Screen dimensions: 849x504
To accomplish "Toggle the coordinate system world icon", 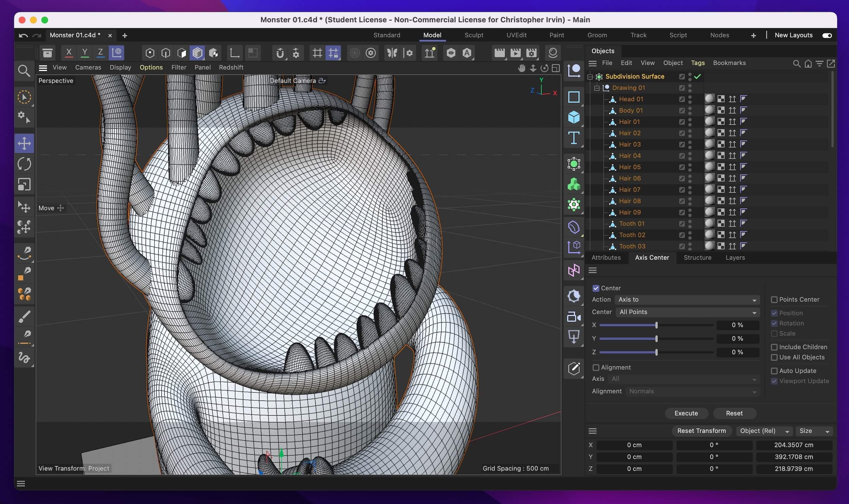I will (x=116, y=53).
